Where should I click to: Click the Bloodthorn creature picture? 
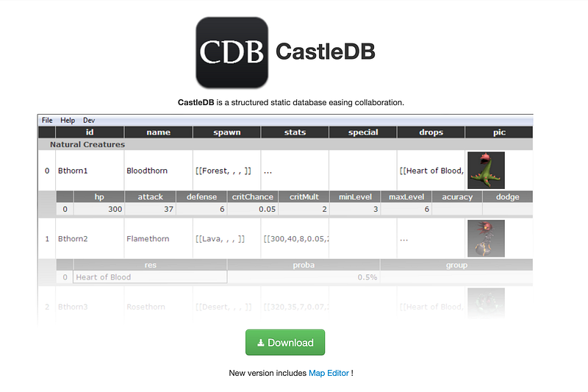pos(486,171)
